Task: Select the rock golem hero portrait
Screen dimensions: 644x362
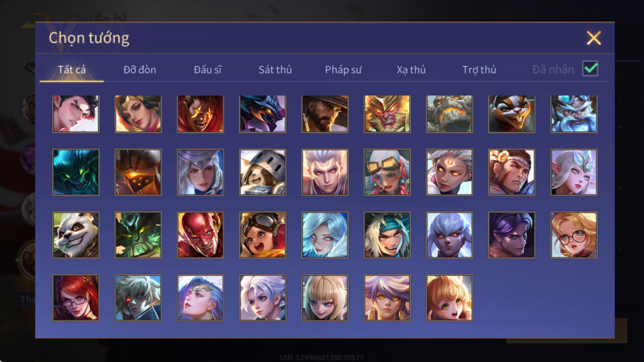Action: 449,114
